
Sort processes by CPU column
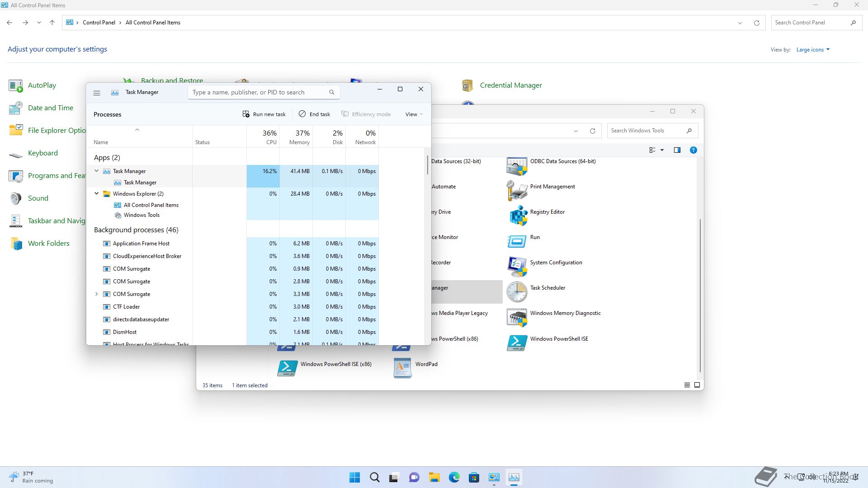pos(263,137)
